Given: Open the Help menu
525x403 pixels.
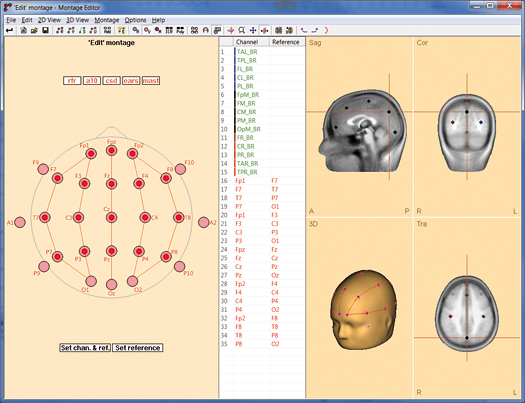Looking at the screenshot, I should pyautogui.click(x=158, y=20).
